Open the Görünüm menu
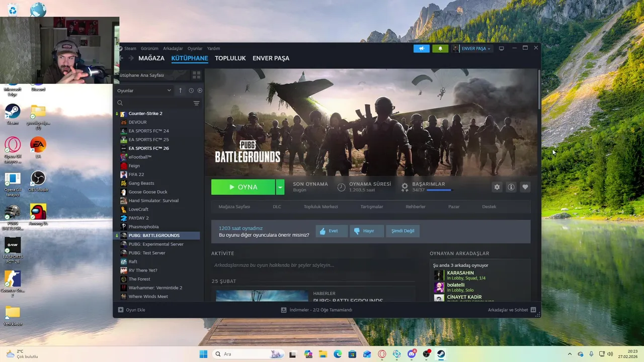The height and width of the screenshot is (362, 644). (149, 49)
